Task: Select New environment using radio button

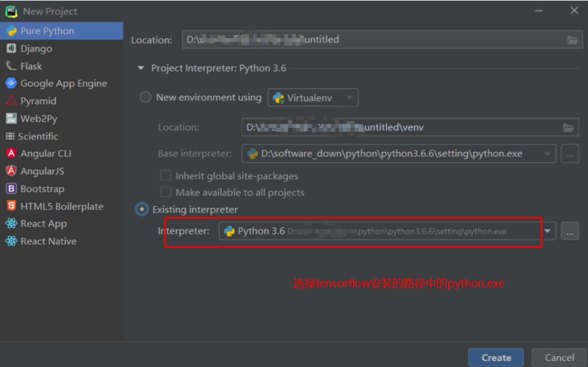Action: [145, 97]
